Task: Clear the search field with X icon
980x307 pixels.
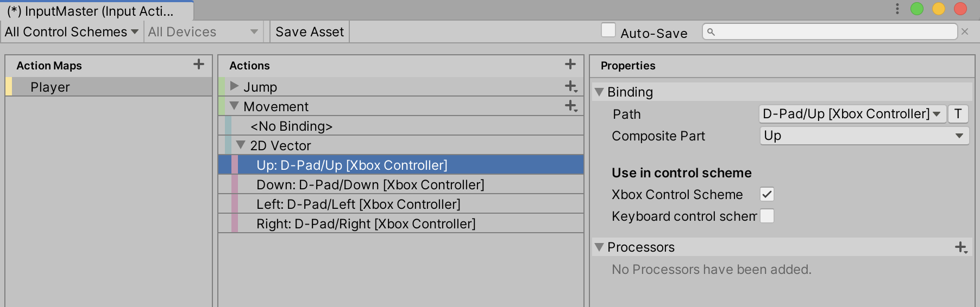Action: pyautogui.click(x=965, y=32)
